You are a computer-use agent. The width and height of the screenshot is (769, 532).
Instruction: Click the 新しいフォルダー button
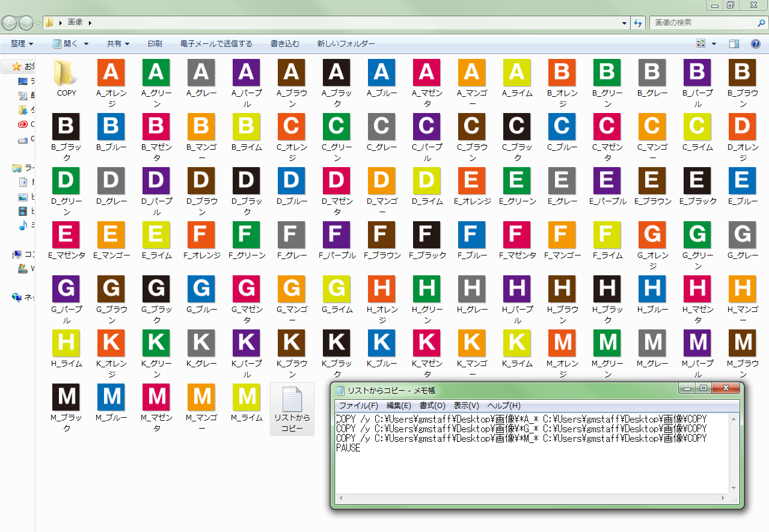[x=346, y=44]
